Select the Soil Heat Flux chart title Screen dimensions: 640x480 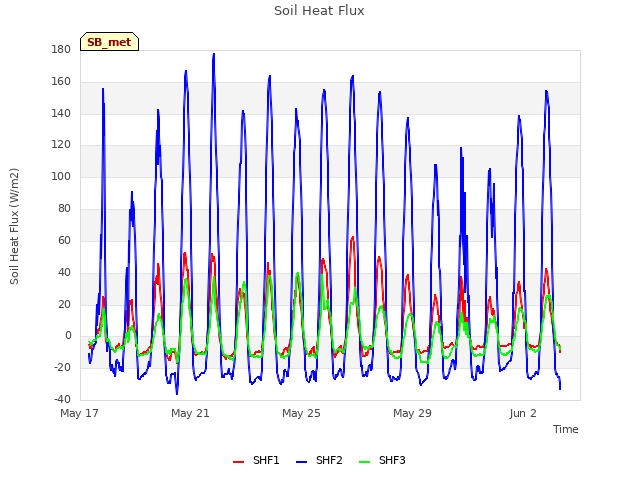point(319,11)
